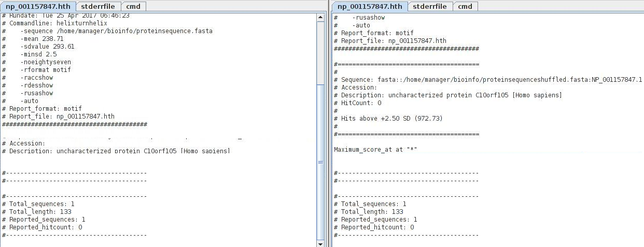Screen dimensions: 644x247
Task: Click 'Reported_sequences: 1' in right pane
Action: [379, 219]
